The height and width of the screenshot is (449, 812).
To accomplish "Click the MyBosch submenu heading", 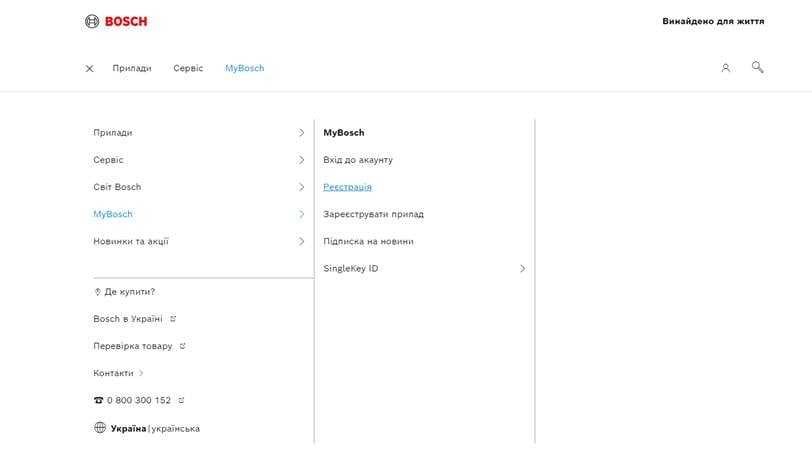I will pyautogui.click(x=344, y=133).
